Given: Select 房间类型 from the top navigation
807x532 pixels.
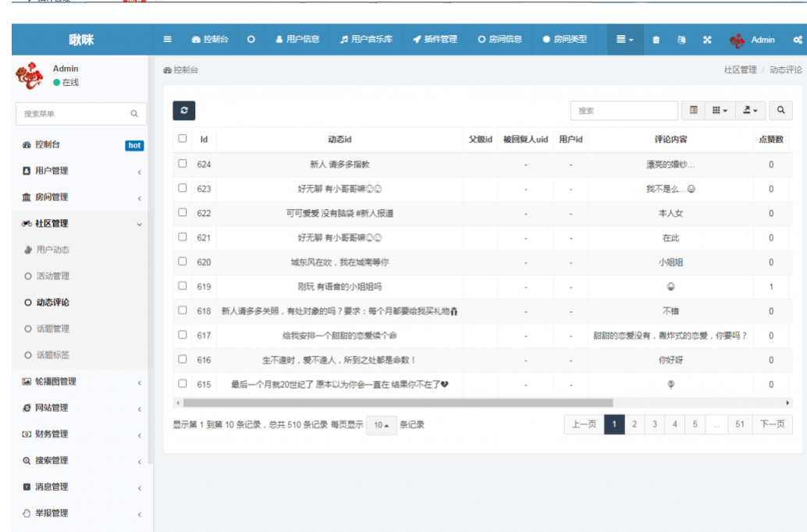Looking at the screenshot, I should [x=566, y=40].
